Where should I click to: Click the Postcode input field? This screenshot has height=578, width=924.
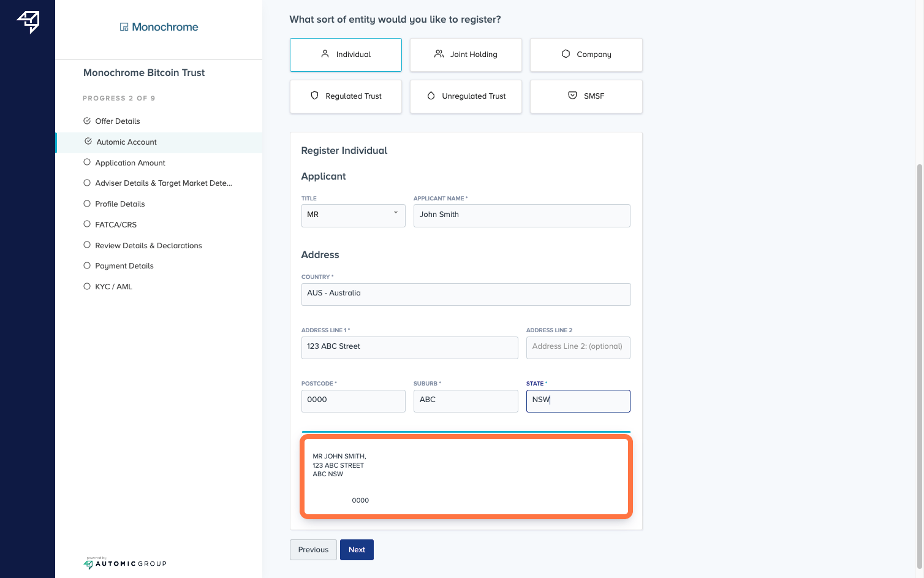click(353, 401)
